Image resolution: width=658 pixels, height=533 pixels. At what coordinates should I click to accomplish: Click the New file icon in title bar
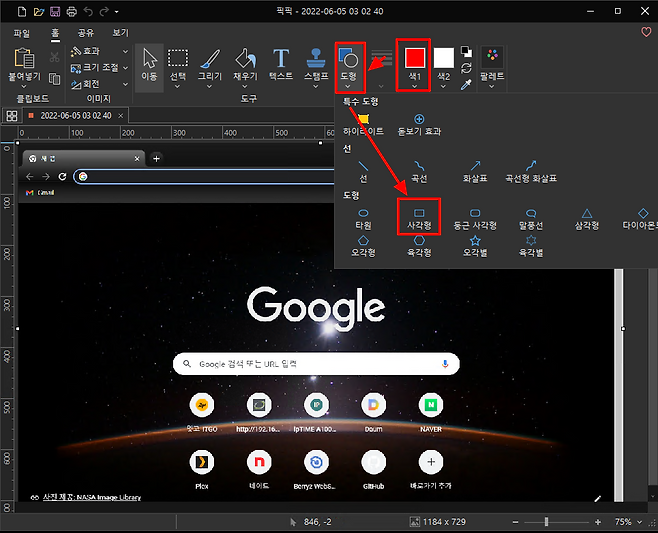pos(22,11)
